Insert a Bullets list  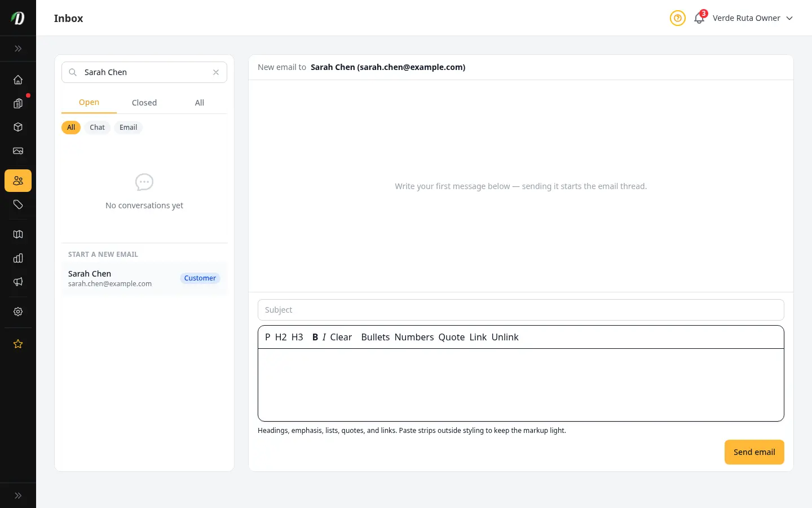[376, 337]
